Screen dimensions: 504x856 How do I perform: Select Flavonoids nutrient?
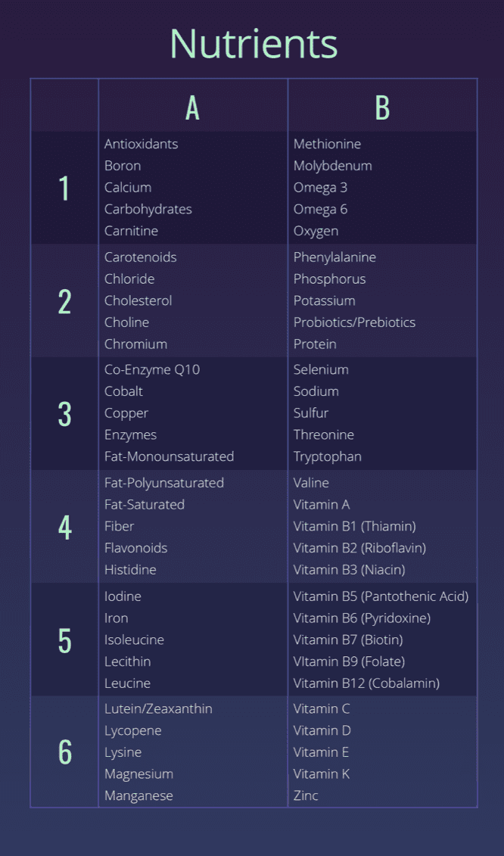(x=136, y=548)
